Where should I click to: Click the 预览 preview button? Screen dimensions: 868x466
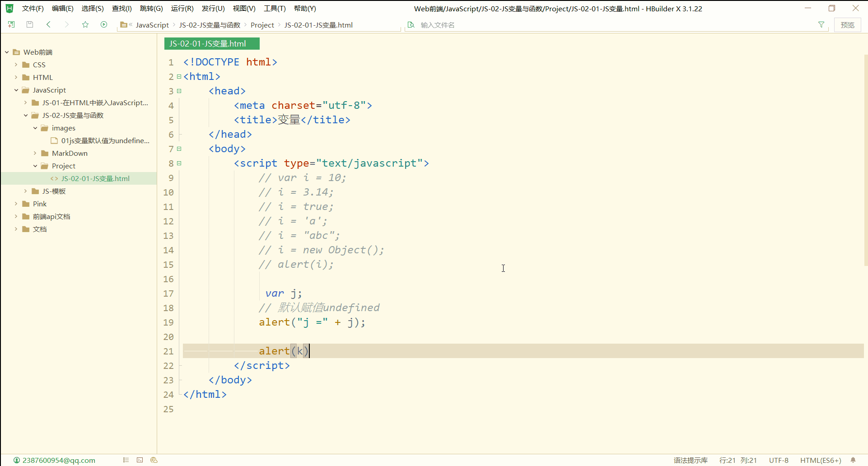click(847, 25)
